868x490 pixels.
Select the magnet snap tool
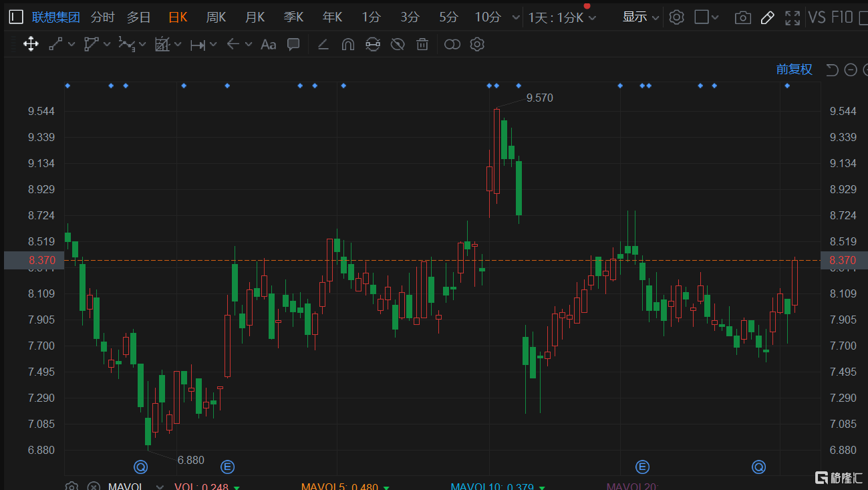pyautogui.click(x=347, y=45)
